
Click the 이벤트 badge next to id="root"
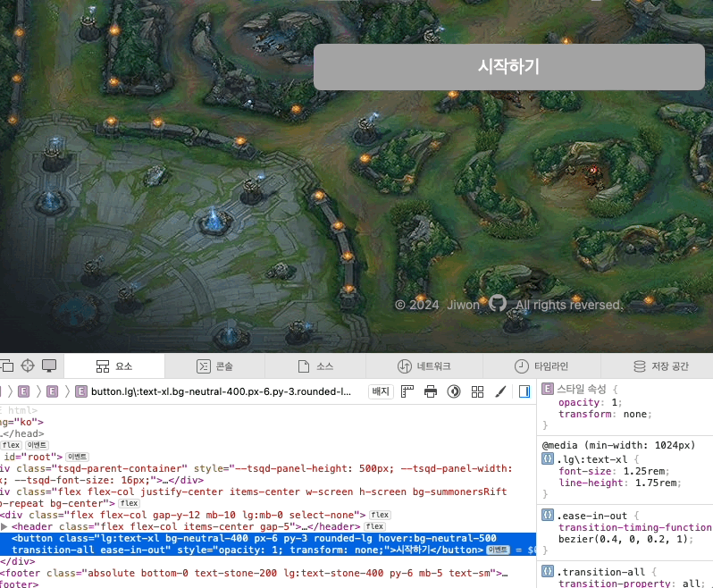click(78, 457)
